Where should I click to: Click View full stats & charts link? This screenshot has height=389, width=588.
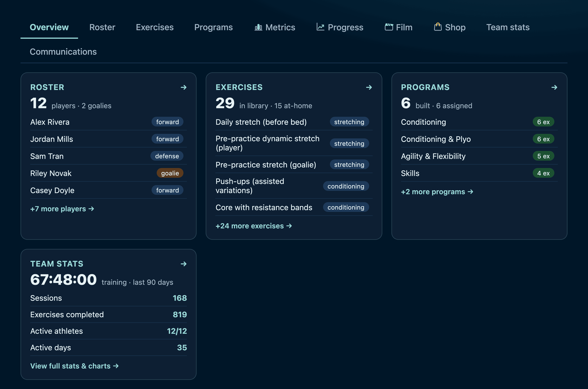pos(74,366)
